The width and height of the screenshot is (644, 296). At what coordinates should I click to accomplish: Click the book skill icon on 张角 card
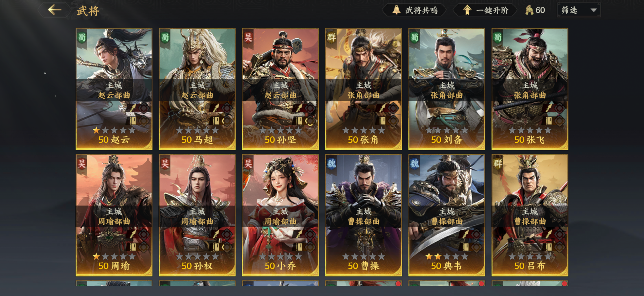tap(382, 121)
